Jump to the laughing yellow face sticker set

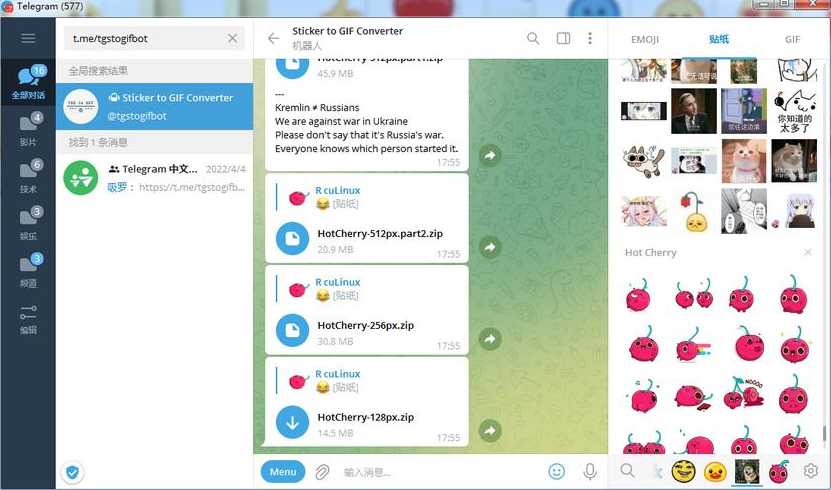tap(683, 471)
